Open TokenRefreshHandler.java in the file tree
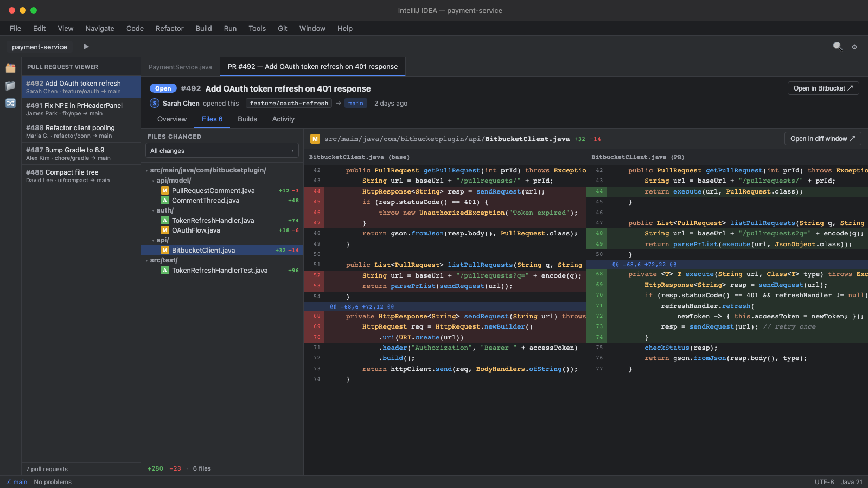This screenshot has width=868, height=488. tap(222, 220)
